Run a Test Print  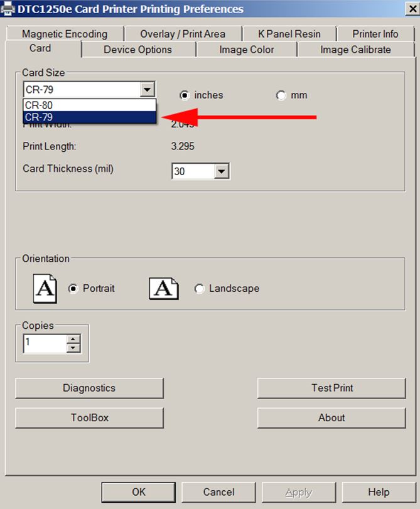click(331, 388)
